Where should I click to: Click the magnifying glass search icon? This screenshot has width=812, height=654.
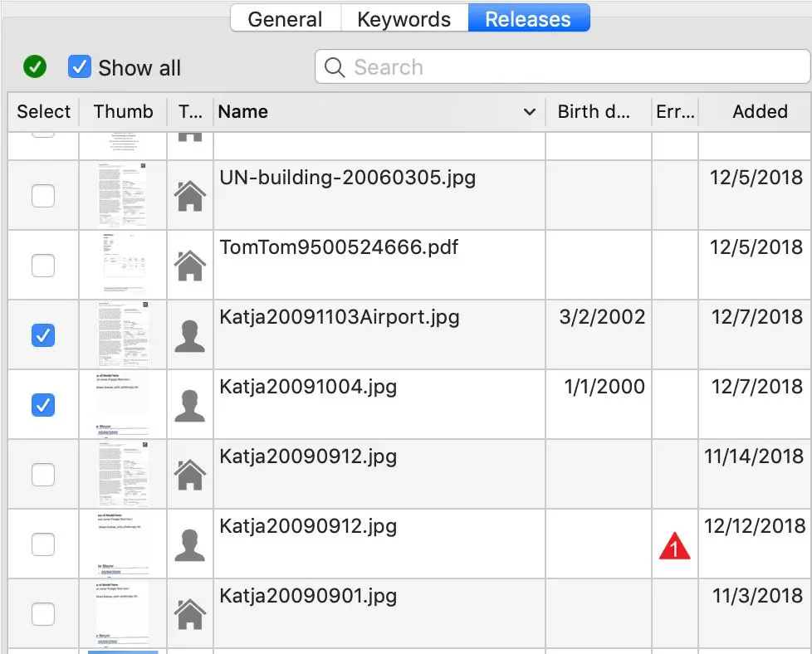point(334,67)
